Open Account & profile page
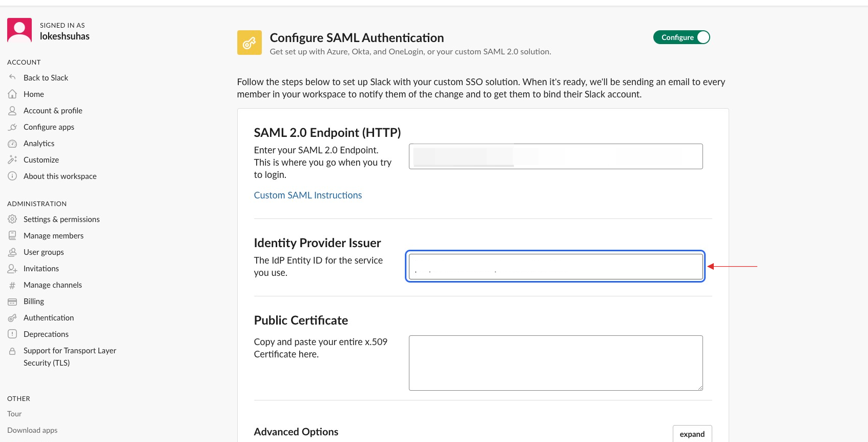Screen dimensions: 868x442 pos(53,110)
